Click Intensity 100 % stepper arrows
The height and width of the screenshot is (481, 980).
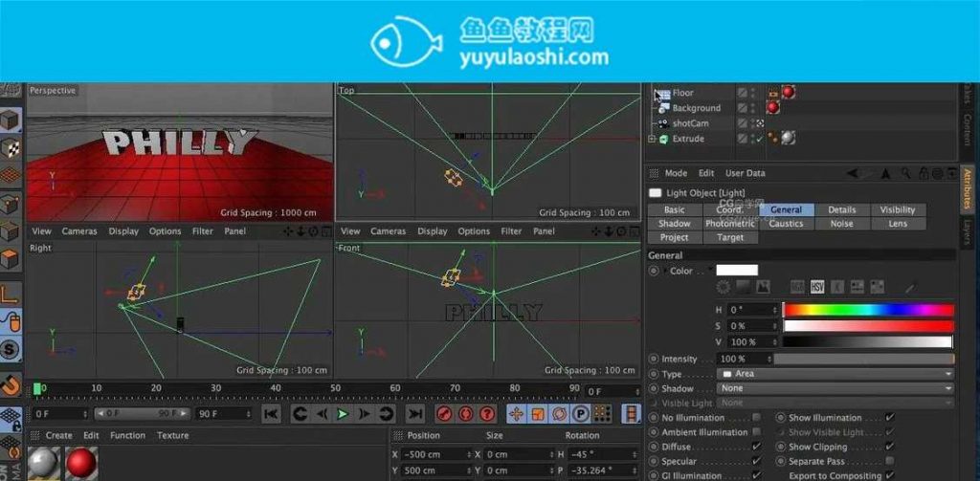768,359
